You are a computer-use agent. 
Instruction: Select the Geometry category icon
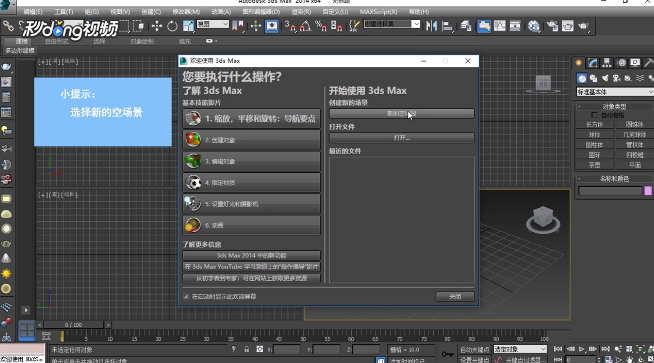(x=582, y=78)
